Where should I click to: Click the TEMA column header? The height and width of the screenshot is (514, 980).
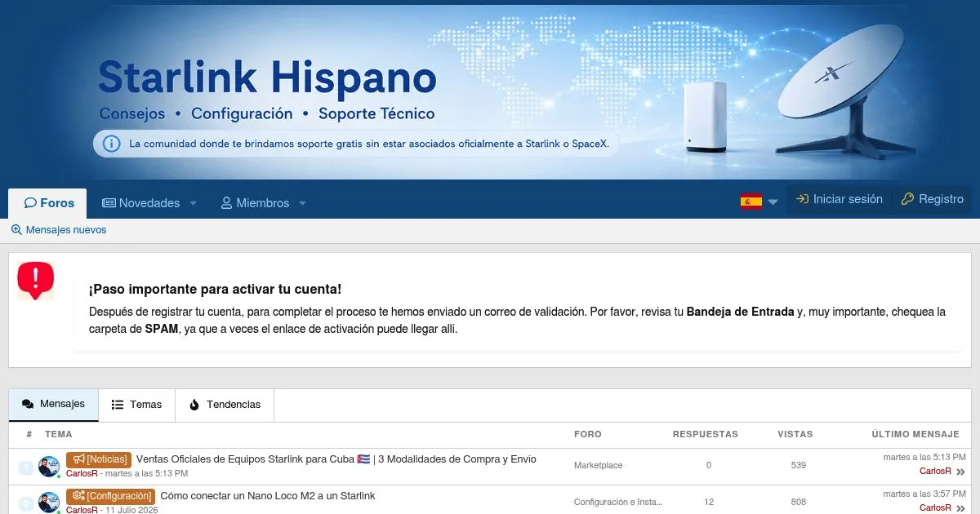tap(59, 434)
